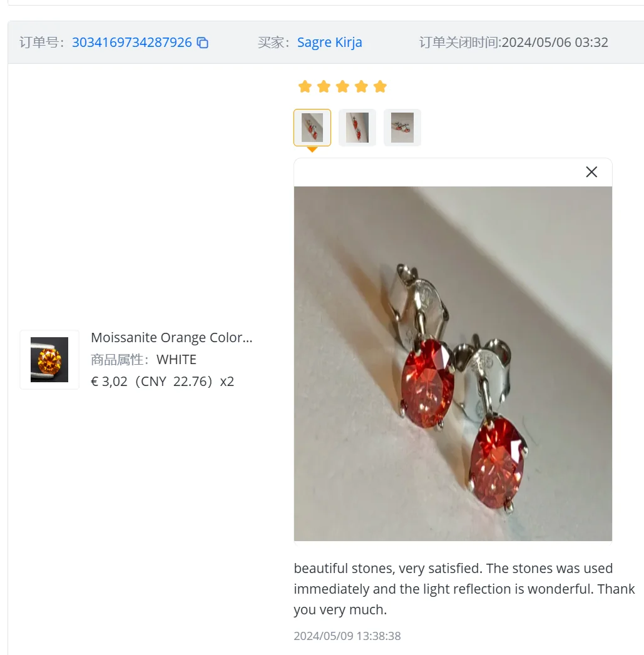Click the third rating star
The width and height of the screenshot is (644, 655).
coord(343,86)
